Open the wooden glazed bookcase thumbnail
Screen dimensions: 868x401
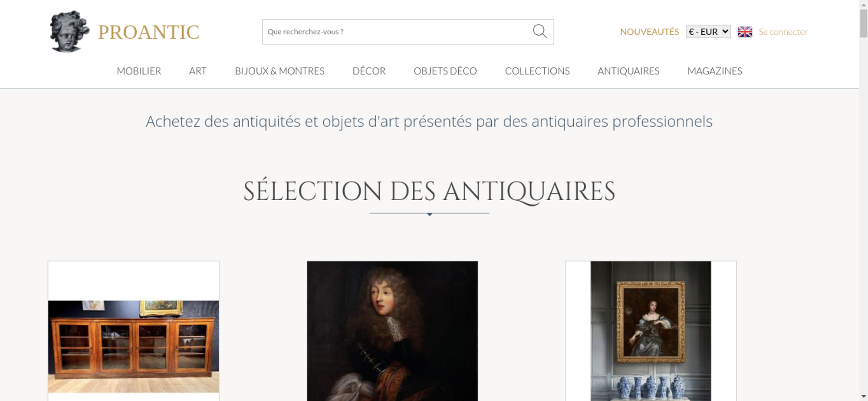(x=133, y=346)
